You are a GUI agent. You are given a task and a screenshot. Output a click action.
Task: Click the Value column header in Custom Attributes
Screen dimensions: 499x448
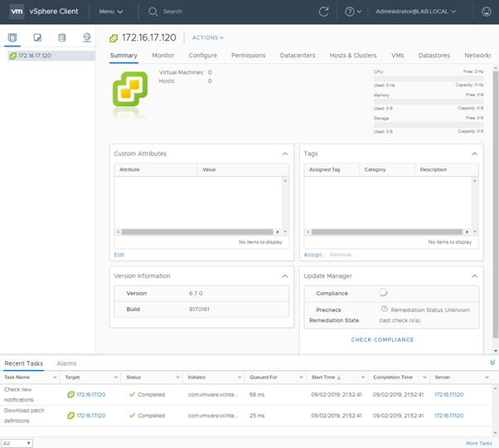tap(243, 170)
